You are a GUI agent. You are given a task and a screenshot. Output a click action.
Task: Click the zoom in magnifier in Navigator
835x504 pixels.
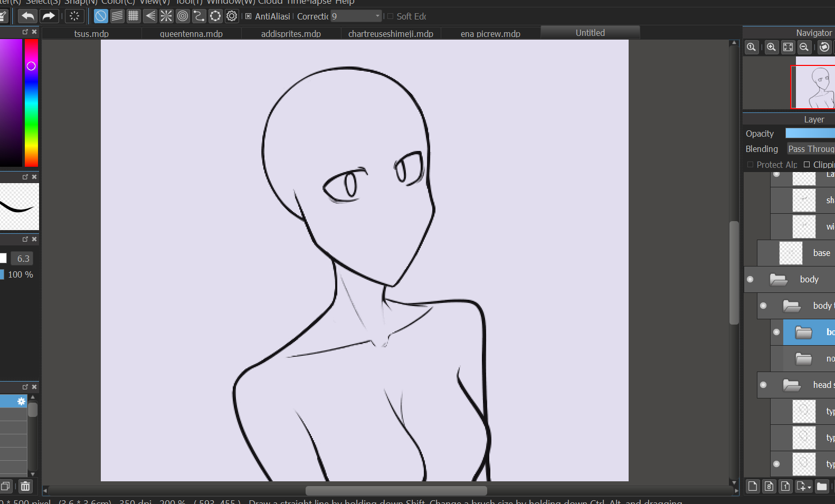coord(771,47)
